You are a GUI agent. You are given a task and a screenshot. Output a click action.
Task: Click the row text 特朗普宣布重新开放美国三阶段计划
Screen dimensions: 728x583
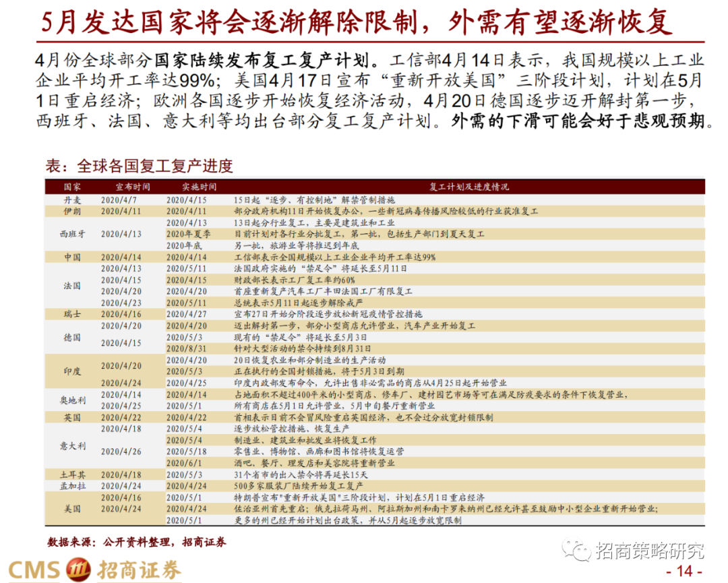point(359,497)
